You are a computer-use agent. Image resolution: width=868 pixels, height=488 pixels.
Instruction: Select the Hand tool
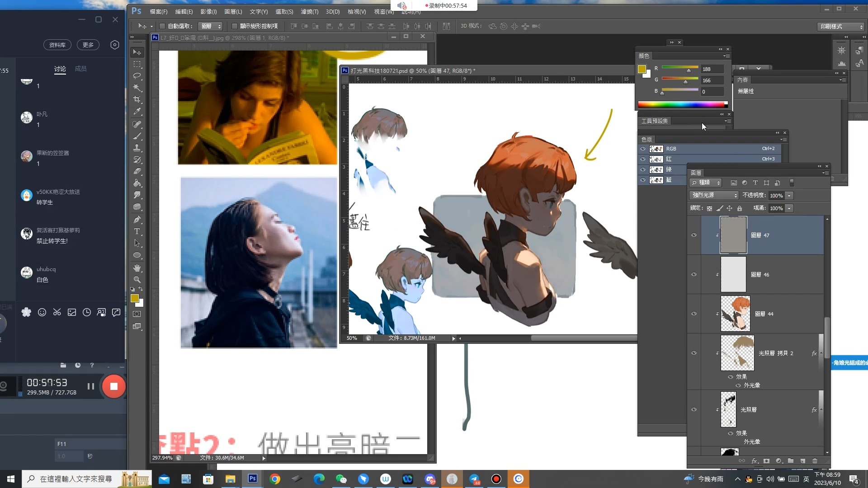[x=137, y=267]
